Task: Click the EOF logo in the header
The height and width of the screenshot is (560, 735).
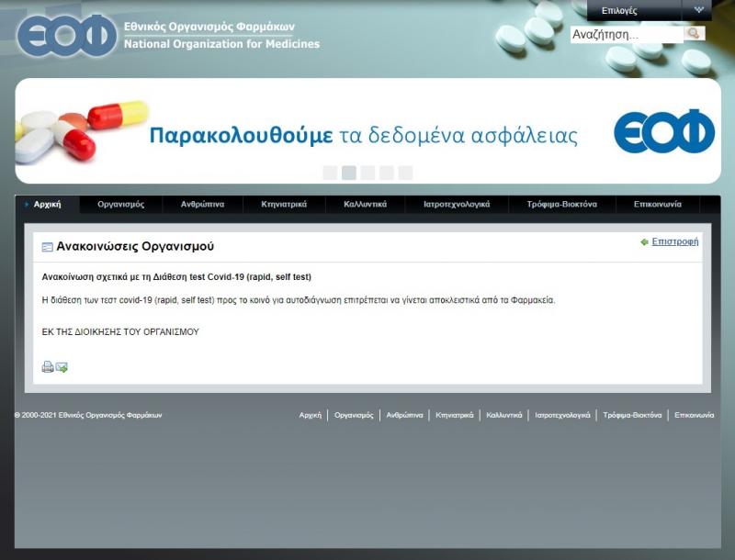Action: coord(67,36)
